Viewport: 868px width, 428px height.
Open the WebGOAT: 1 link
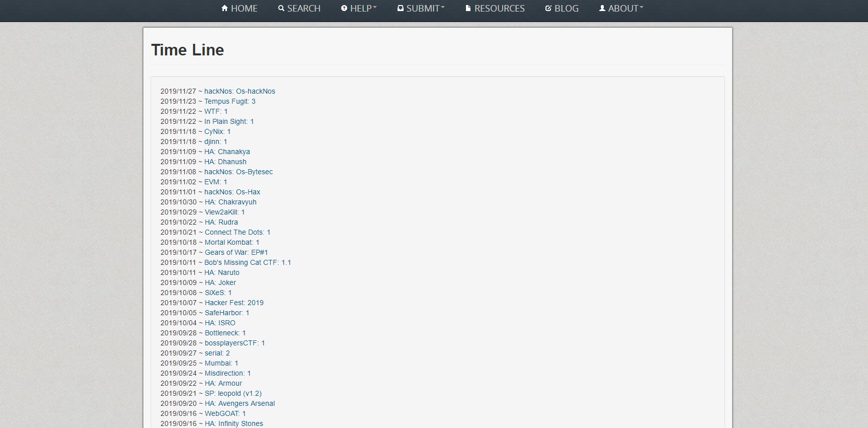[x=225, y=413]
